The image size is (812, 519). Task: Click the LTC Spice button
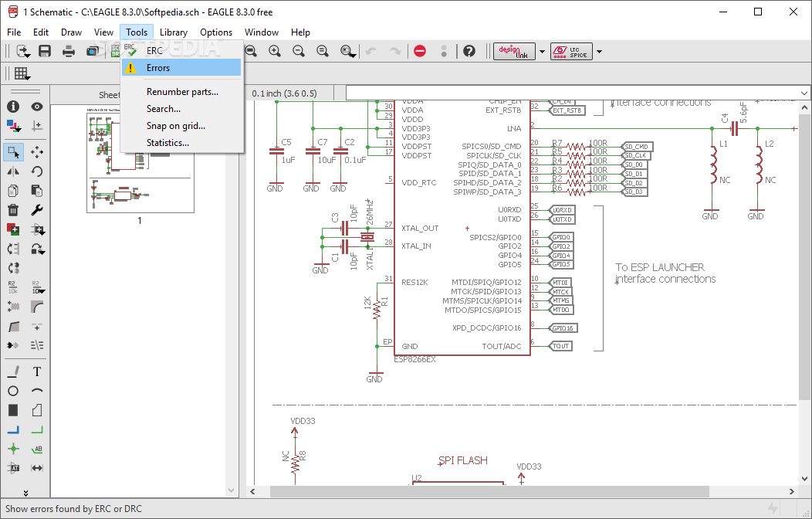[x=571, y=51]
